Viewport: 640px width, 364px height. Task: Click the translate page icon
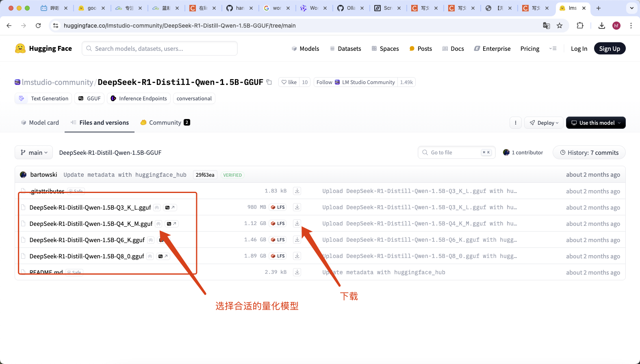tap(547, 26)
